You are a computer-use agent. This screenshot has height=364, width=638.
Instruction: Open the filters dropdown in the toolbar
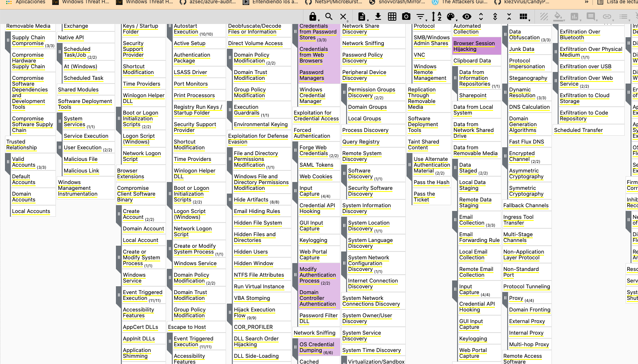pyautogui.click(x=421, y=17)
